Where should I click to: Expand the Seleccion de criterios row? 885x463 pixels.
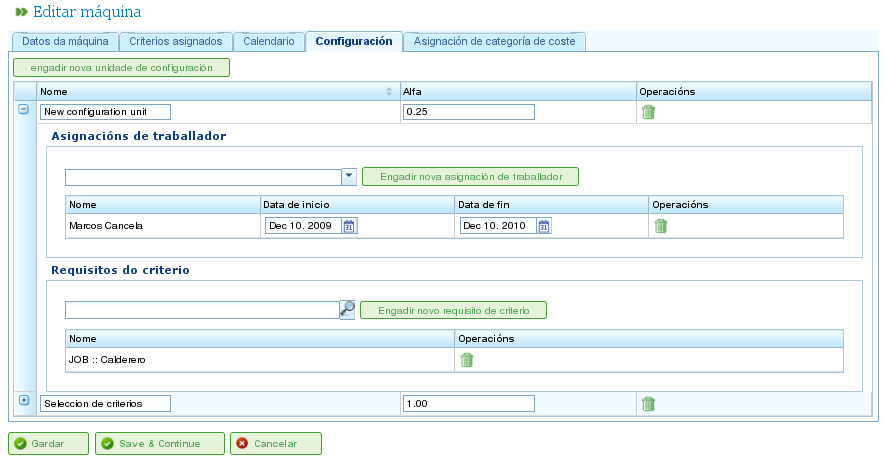pyautogui.click(x=24, y=400)
